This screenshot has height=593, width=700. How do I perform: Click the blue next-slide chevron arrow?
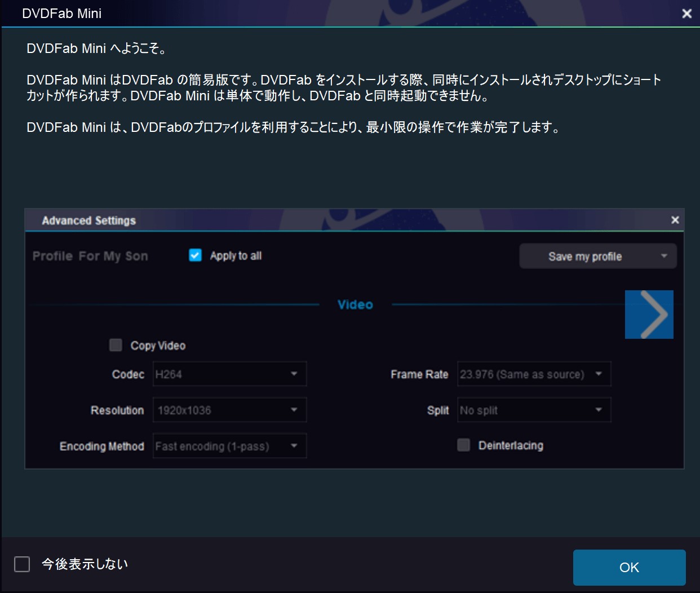pos(649,315)
